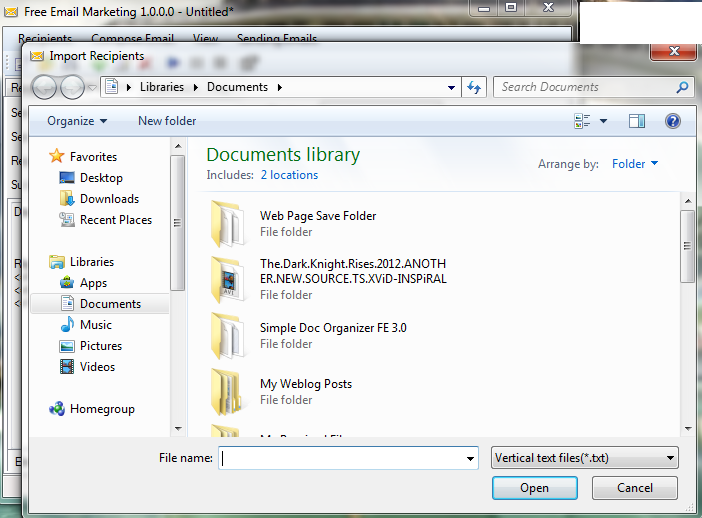Image resolution: width=702 pixels, height=518 pixels.
Task: Select Libraries in the navigation pane
Action: [x=81, y=262]
